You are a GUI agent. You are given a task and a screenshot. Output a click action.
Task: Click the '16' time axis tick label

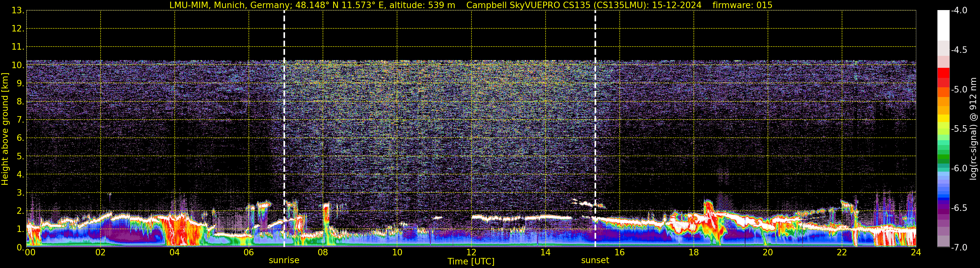coord(620,252)
